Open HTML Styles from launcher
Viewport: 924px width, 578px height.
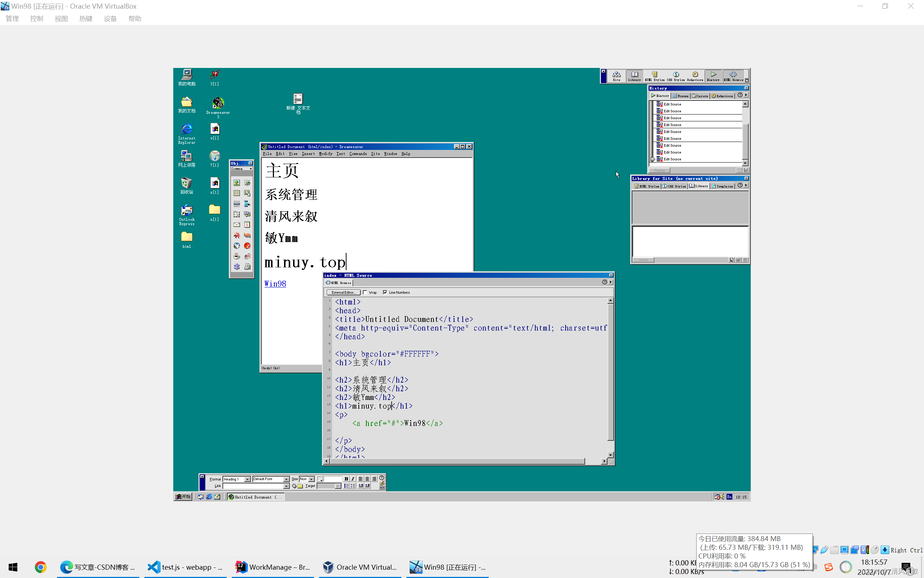tap(654, 76)
